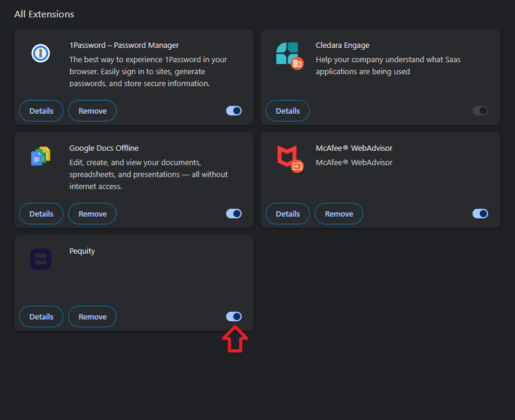Image resolution: width=515 pixels, height=420 pixels.
Task: Open McAfee WebAdvisor Details
Action: click(x=288, y=214)
